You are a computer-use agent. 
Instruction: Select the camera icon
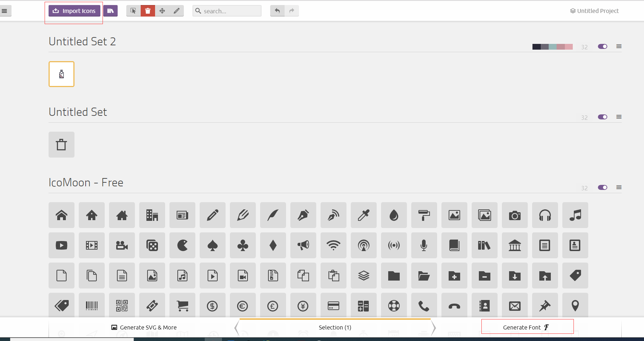click(x=515, y=215)
